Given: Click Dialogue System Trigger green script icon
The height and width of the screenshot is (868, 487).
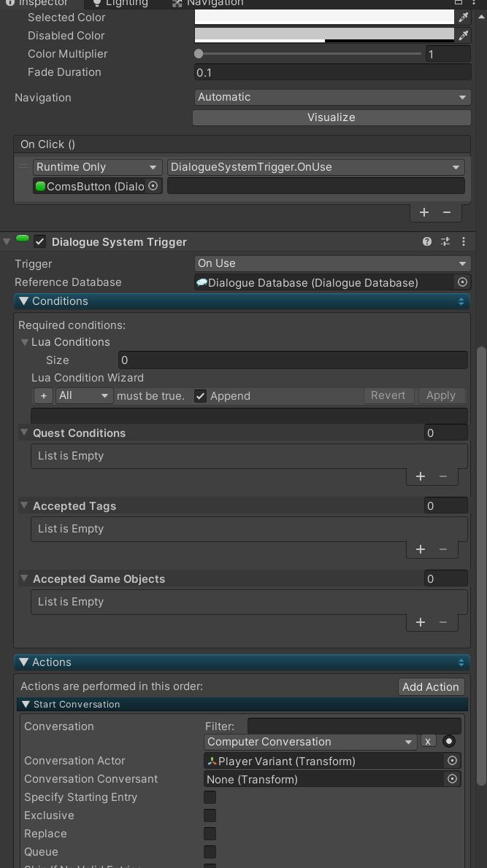Looking at the screenshot, I should pos(23,239).
